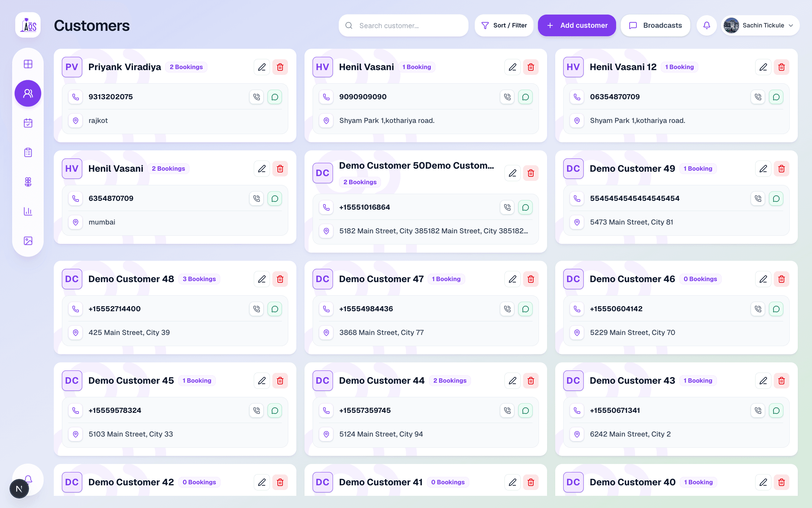Edit Priyank Viradiya customer
812x508 pixels.
(262, 67)
